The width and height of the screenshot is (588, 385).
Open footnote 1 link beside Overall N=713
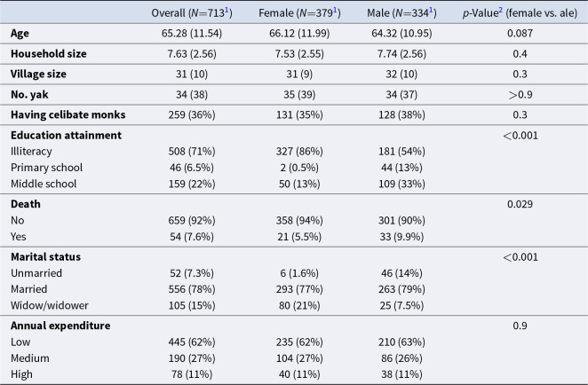coord(226,10)
